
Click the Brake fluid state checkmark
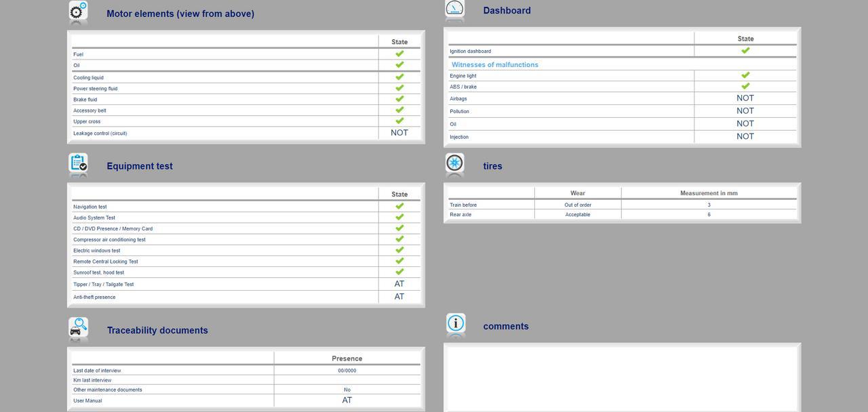tap(399, 99)
